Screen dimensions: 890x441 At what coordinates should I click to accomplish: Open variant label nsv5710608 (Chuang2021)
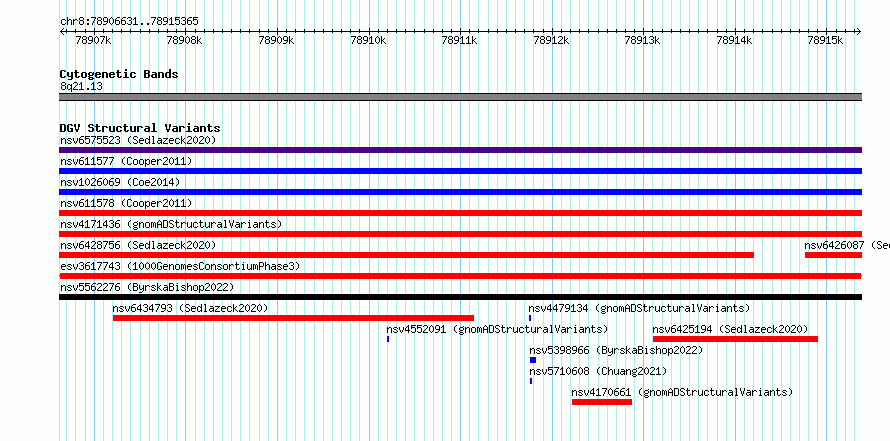pos(598,371)
